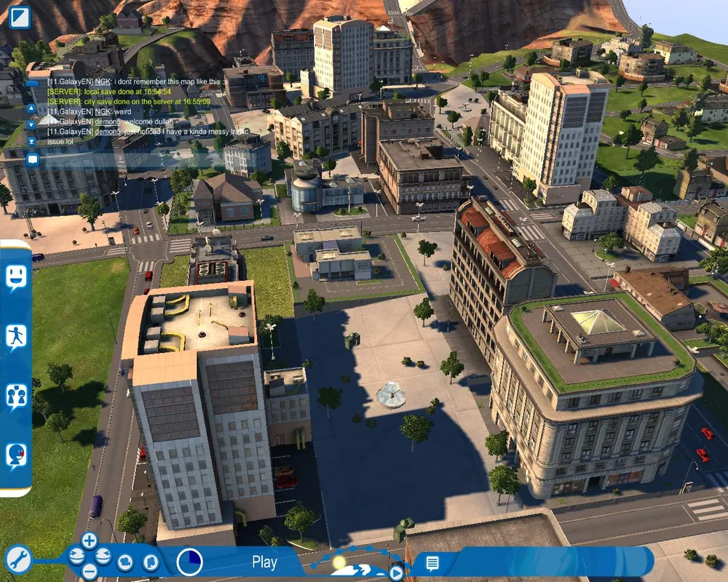
Task: Click '[SERVER]: local save done at 16:54:54' line
Action: pos(109,92)
